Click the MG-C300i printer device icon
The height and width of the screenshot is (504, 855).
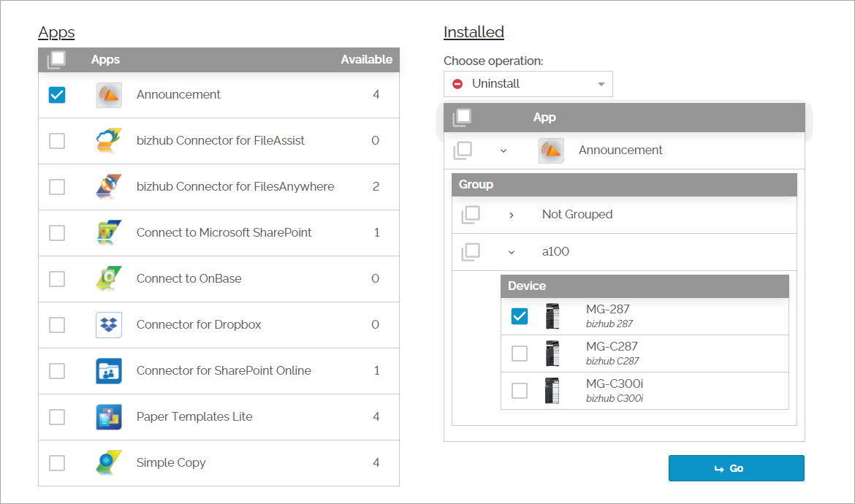(x=552, y=391)
